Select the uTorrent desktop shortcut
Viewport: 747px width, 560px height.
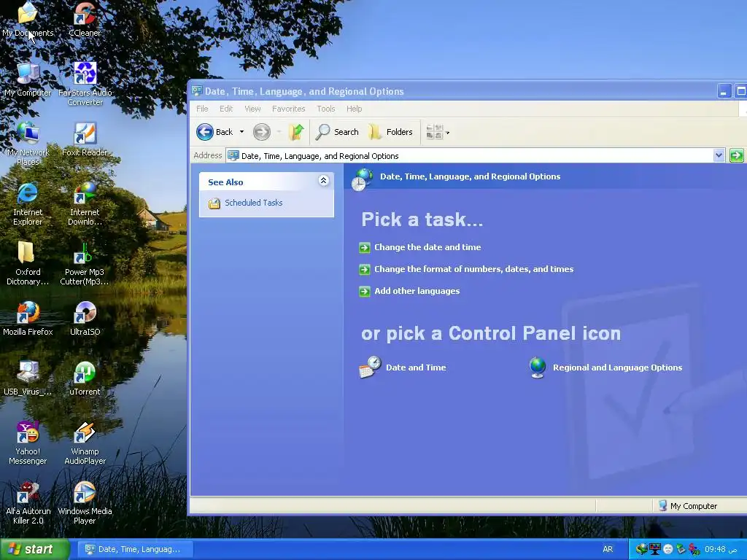click(85, 378)
